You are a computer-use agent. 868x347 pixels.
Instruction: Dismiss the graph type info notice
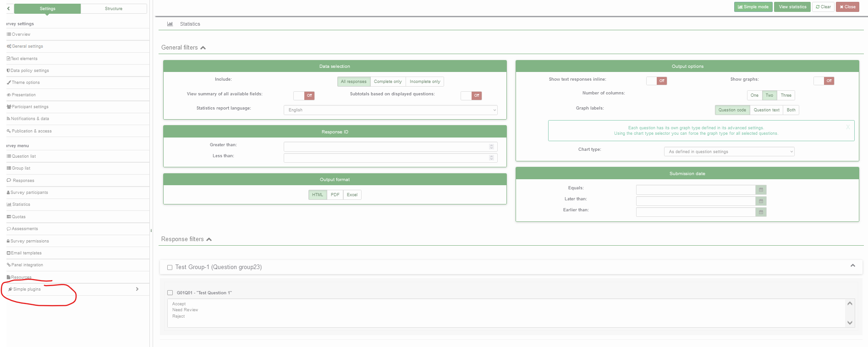coord(848,127)
